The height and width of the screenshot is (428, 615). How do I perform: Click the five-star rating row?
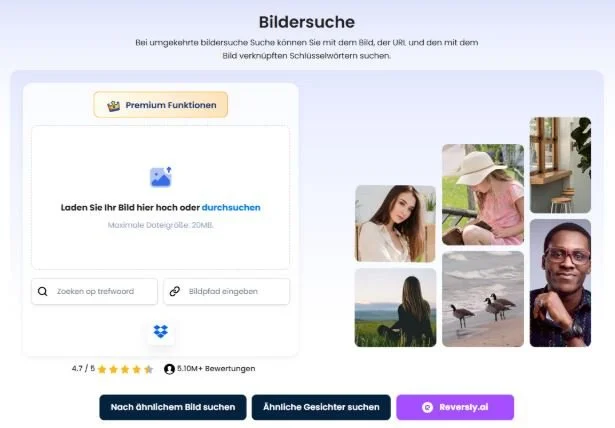125,369
